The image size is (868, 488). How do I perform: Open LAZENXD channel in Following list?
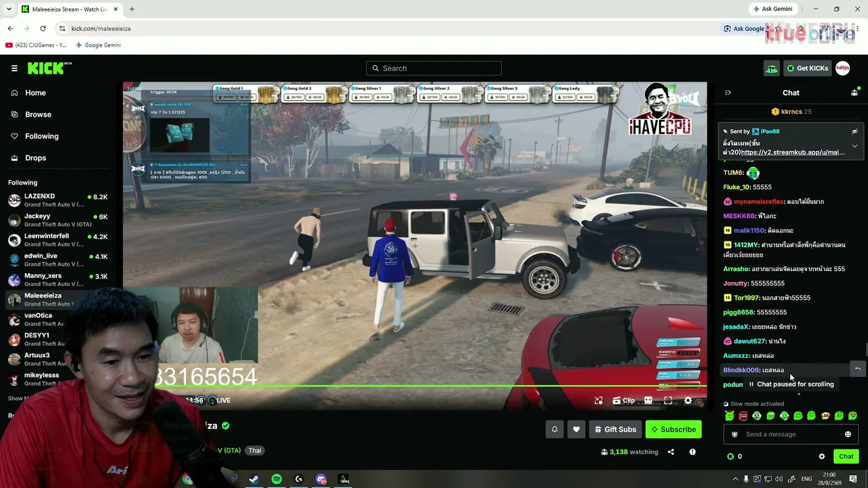point(59,200)
